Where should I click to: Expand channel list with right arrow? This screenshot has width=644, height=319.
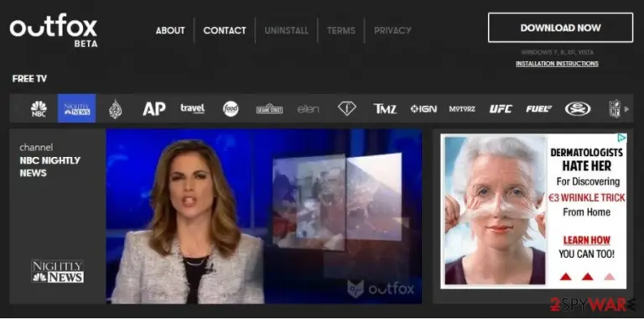(626, 109)
